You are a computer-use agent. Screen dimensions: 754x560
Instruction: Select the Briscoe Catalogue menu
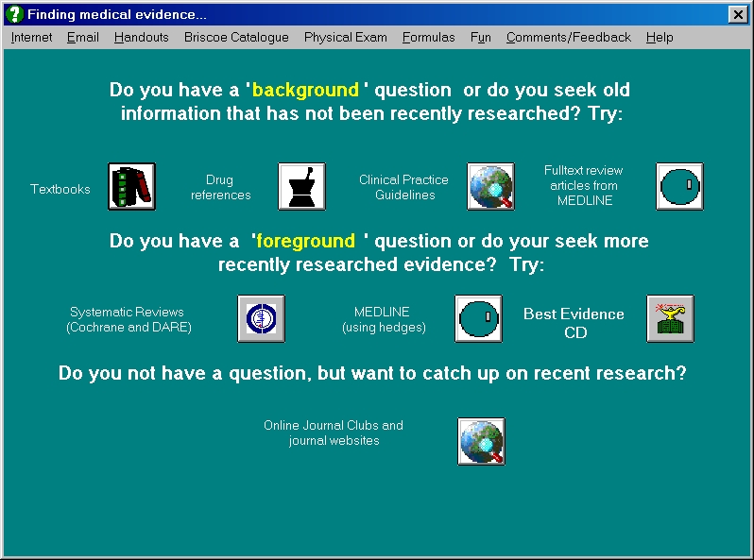click(236, 37)
